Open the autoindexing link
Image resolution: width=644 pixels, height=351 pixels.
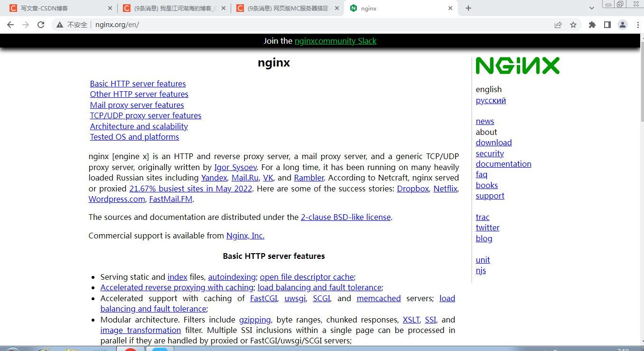(x=232, y=277)
